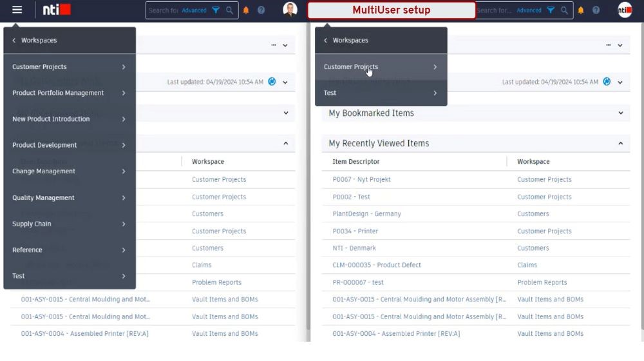Open Change Management workspace group
The image size is (644, 361).
(x=70, y=171)
